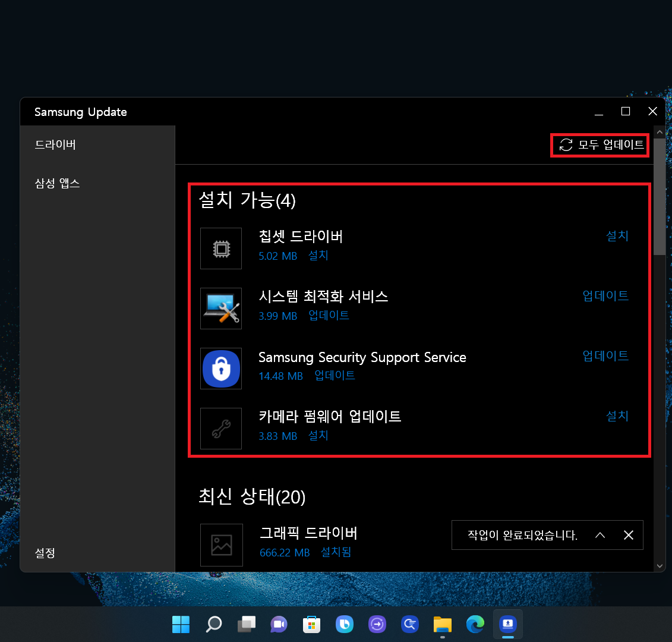
Task: Click the 모두 업데이트 refresh icon
Action: click(x=566, y=145)
